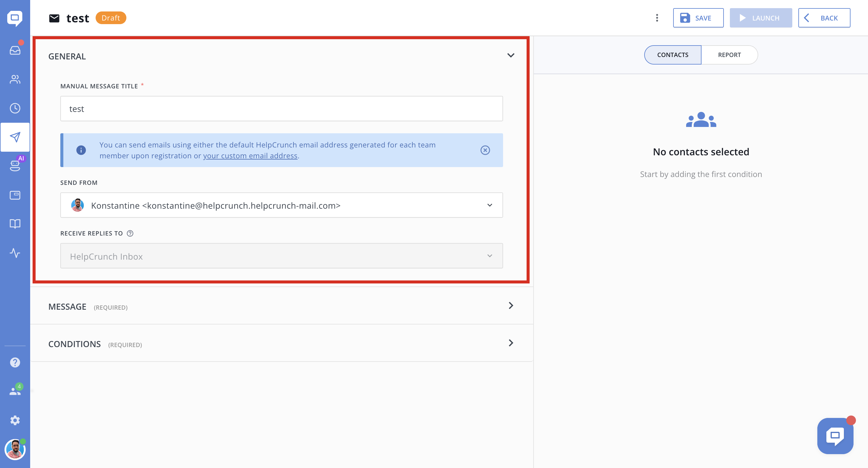Image resolution: width=868 pixels, height=468 pixels.
Task: Dismiss the blue info banner
Action: (x=485, y=150)
